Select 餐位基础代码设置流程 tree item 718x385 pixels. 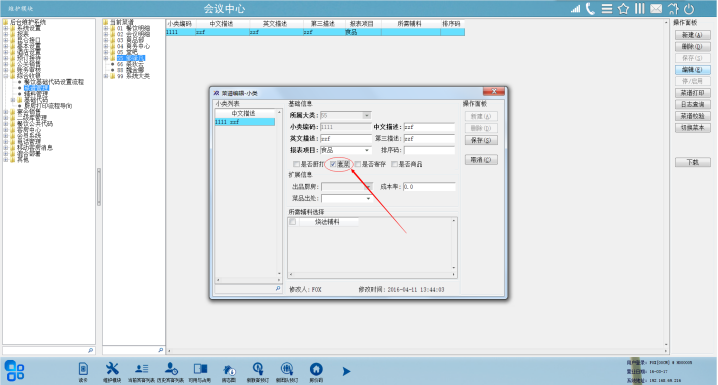click(54, 82)
